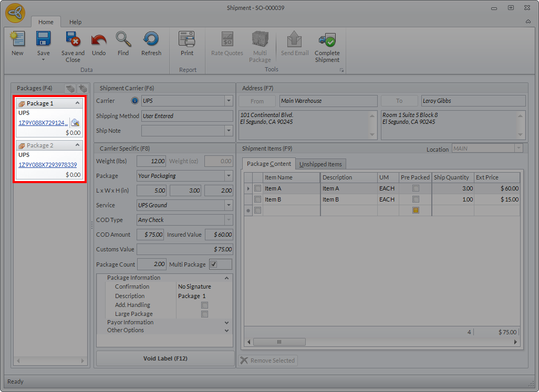Viewport: 539px width, 392px height.
Task: Enable the Add. Handling checkbox
Action: (205, 305)
